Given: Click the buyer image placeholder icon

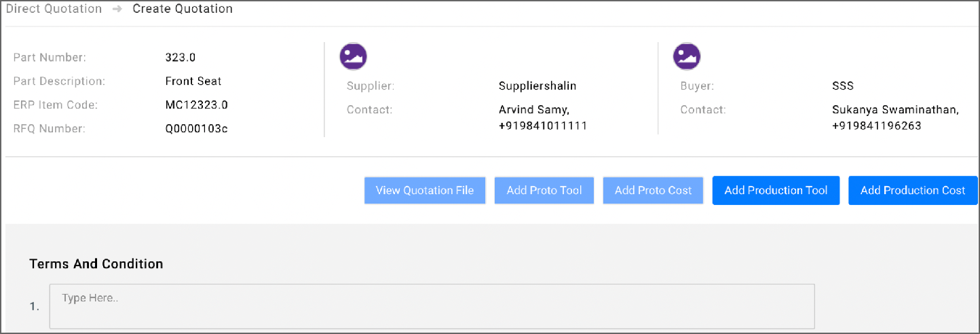Looking at the screenshot, I should point(687,56).
